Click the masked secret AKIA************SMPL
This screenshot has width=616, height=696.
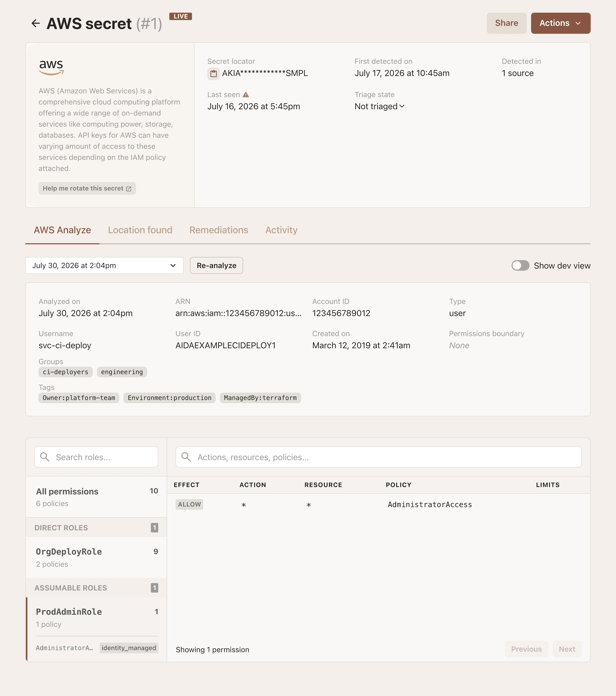pyautogui.click(x=265, y=73)
